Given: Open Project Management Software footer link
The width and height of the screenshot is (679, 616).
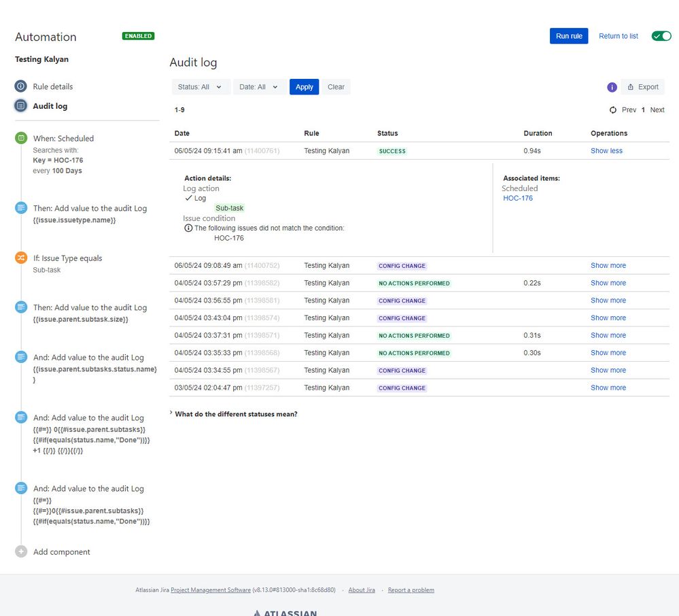Looking at the screenshot, I should point(211,590).
